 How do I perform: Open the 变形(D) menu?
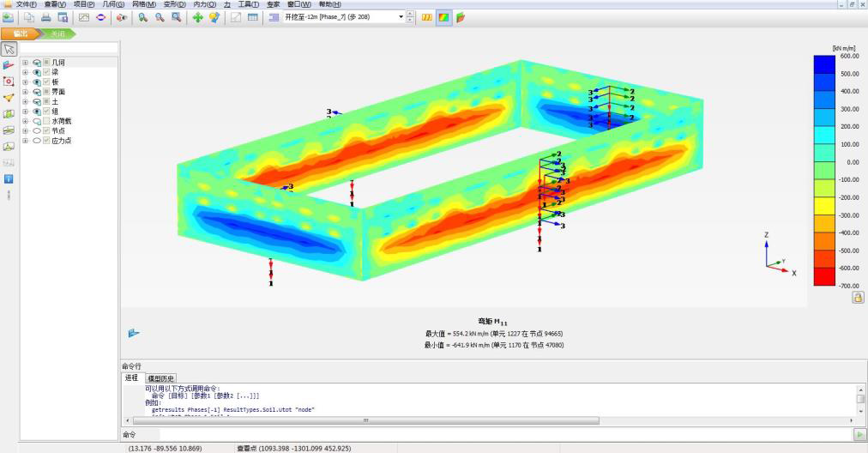pyautogui.click(x=174, y=4)
